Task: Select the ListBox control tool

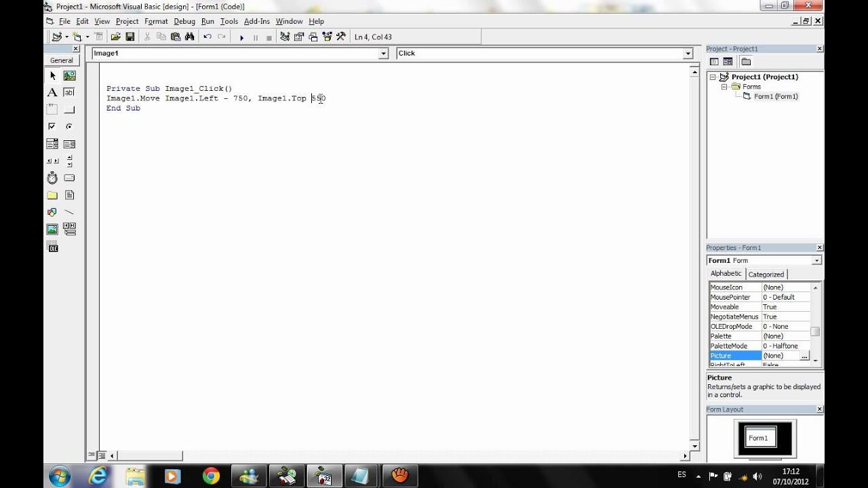Action: coord(69,144)
